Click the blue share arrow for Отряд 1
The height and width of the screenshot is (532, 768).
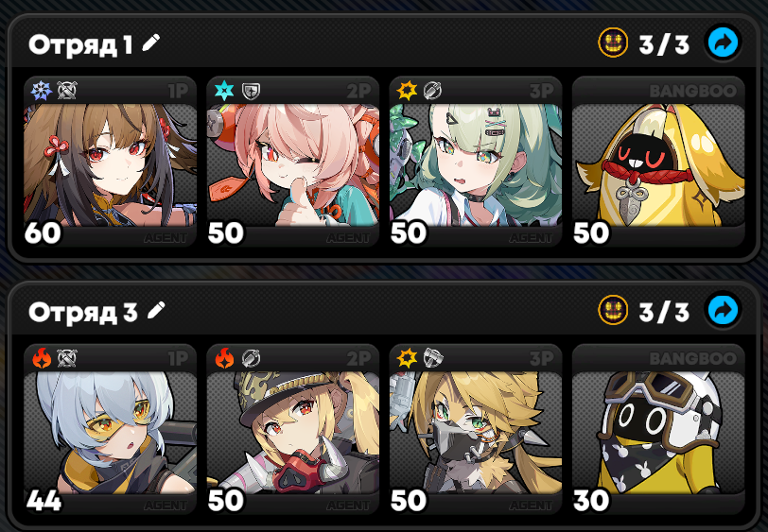click(x=723, y=43)
